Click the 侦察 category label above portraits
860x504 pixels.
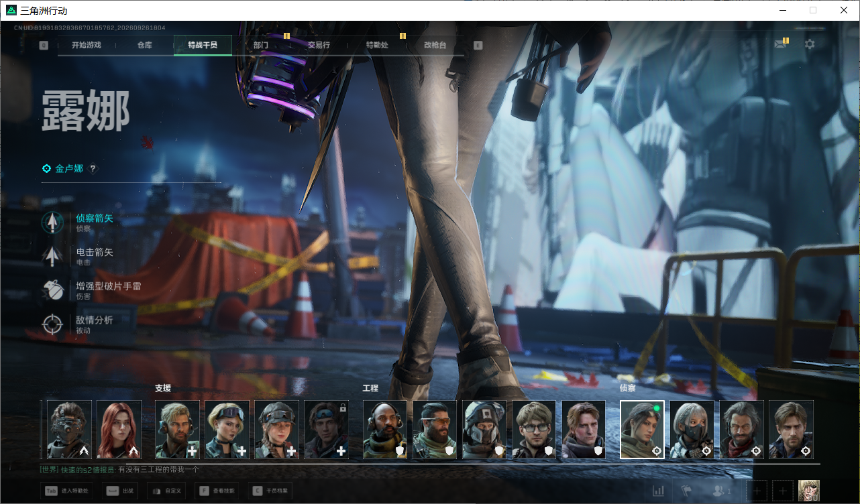coord(628,388)
